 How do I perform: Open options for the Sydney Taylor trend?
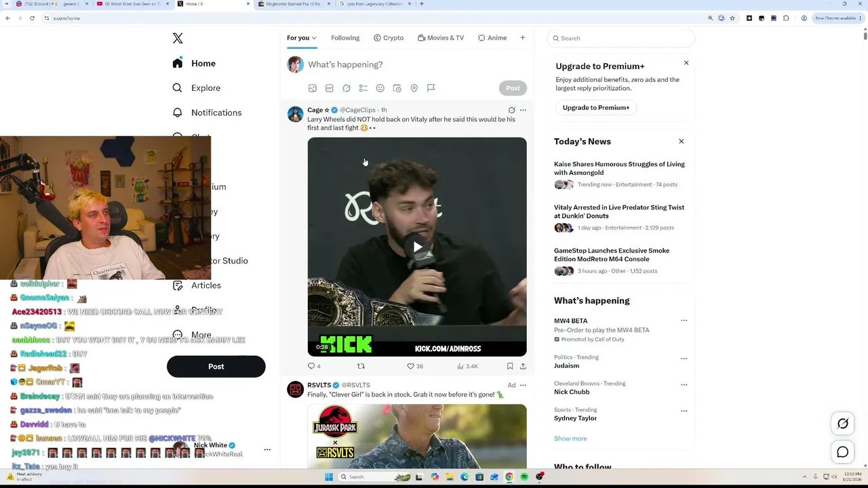[x=684, y=411]
